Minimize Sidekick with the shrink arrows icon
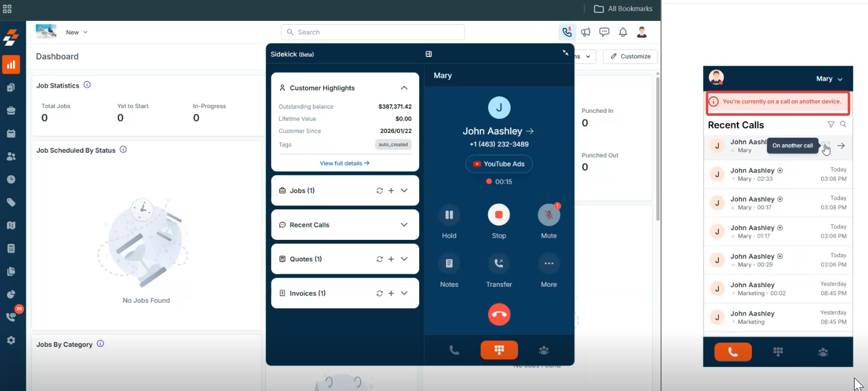 click(565, 53)
